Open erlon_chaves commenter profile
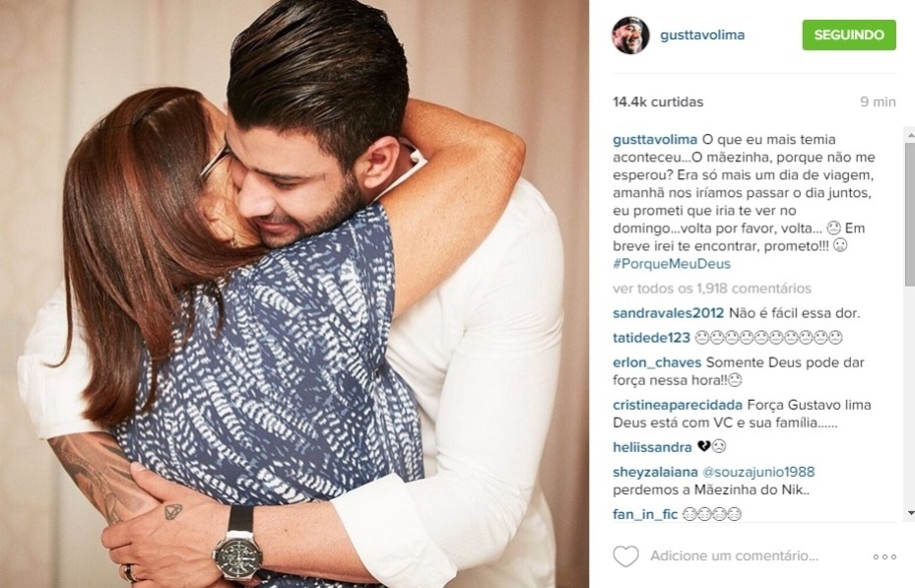 657,362
